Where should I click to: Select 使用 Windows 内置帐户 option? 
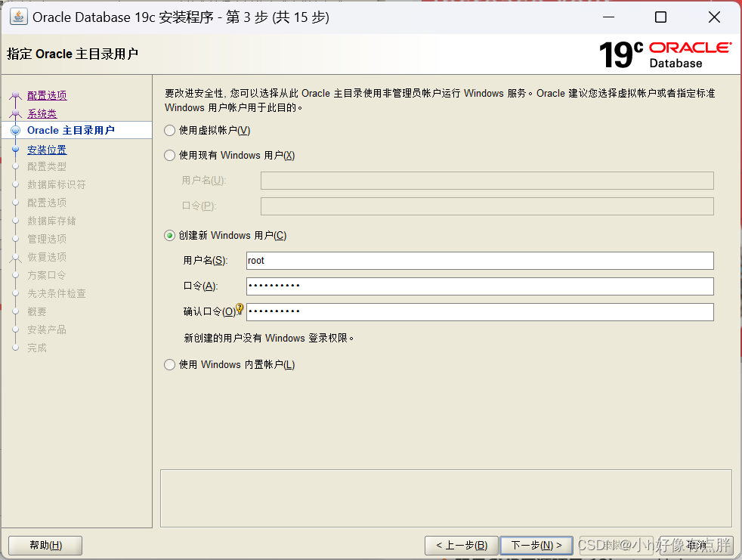[169, 364]
